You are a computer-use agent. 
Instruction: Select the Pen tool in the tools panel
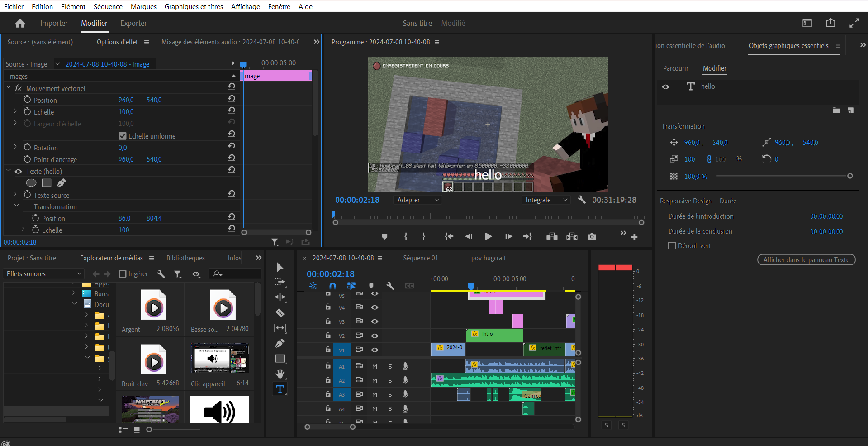(x=280, y=343)
